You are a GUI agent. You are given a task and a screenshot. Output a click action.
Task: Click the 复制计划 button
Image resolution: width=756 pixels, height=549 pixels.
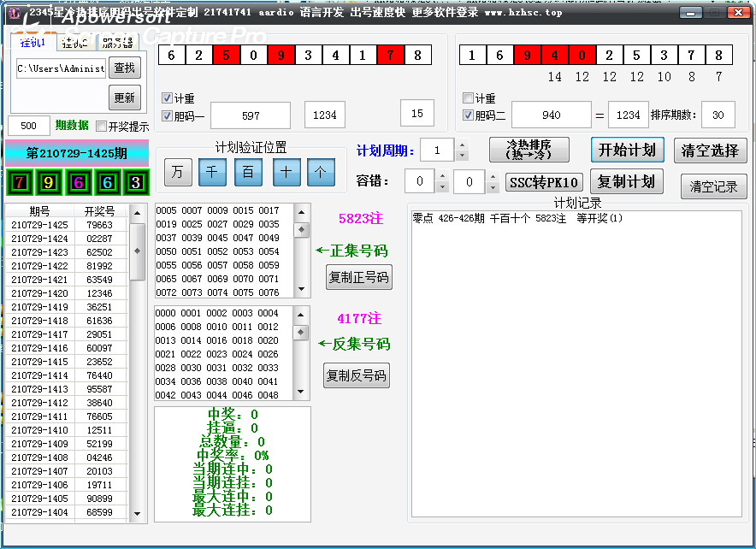point(626,181)
